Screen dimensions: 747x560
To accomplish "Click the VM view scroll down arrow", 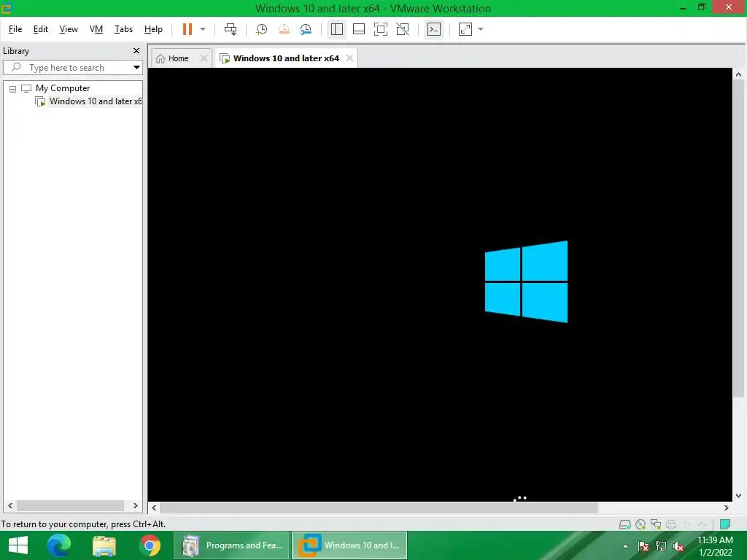I will 738,496.
